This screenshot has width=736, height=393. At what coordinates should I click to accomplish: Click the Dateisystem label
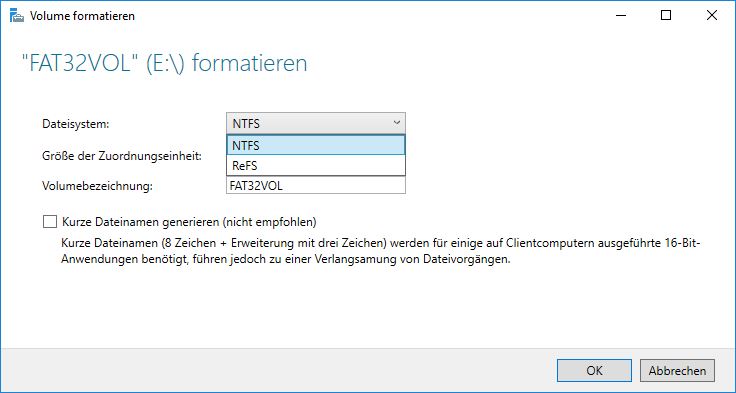(76, 124)
